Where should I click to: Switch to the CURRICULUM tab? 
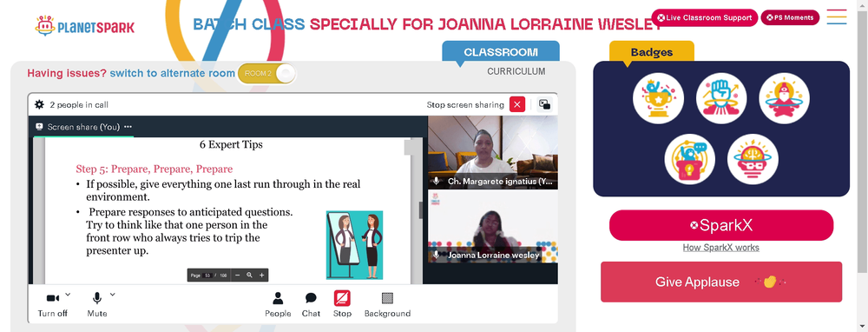516,71
